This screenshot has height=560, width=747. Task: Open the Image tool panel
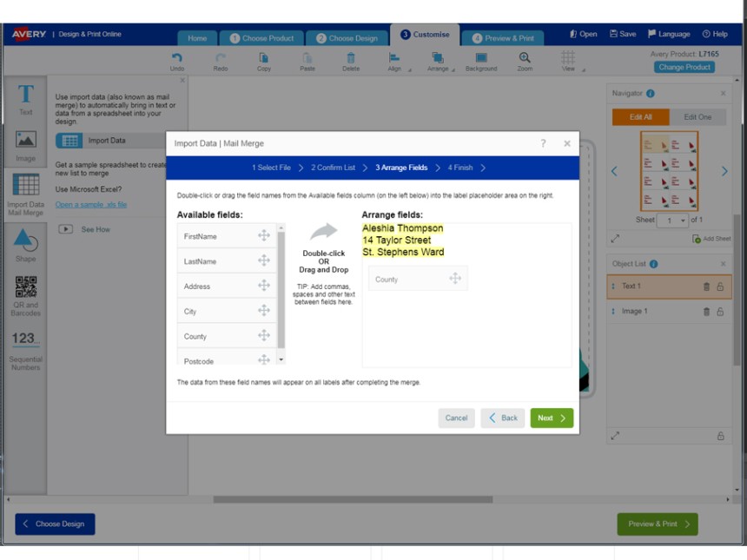(x=25, y=144)
